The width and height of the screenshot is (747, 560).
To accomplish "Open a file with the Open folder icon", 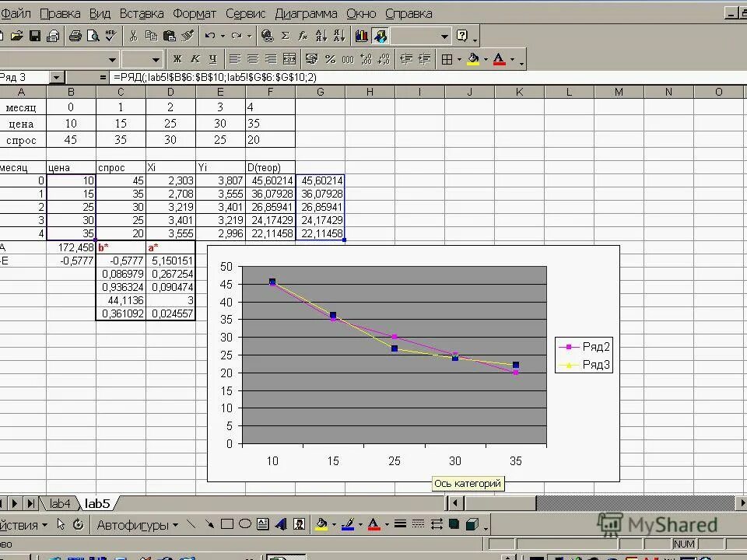I will click(17, 36).
